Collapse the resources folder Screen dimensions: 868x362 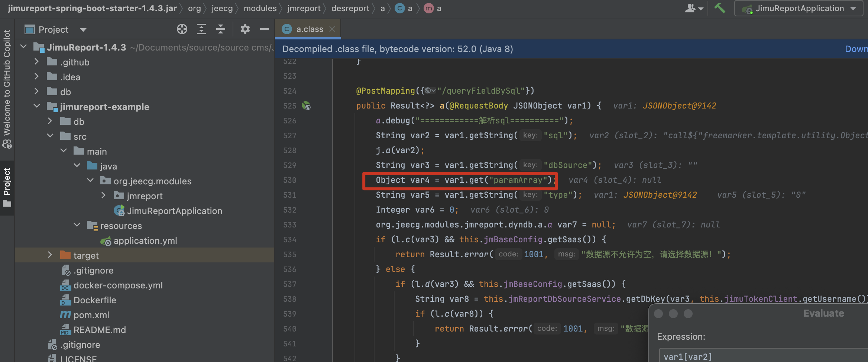(77, 225)
